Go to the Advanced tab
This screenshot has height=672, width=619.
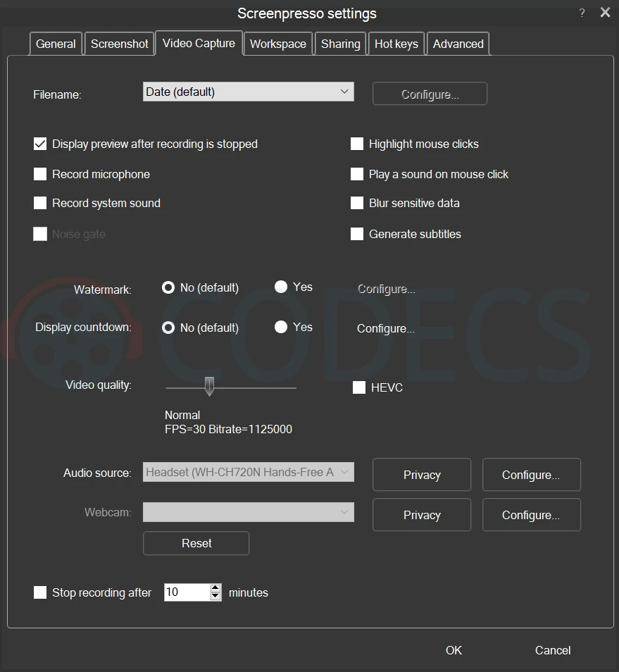pyautogui.click(x=458, y=44)
